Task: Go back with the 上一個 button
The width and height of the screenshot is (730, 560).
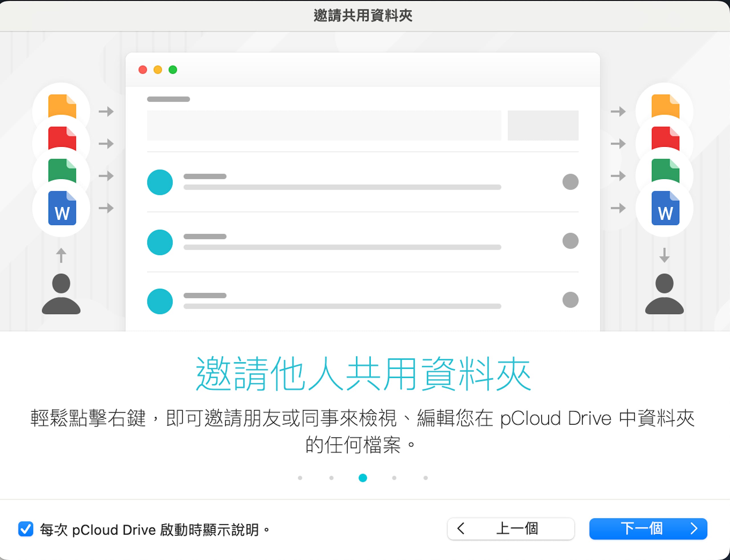Action: coord(510,529)
